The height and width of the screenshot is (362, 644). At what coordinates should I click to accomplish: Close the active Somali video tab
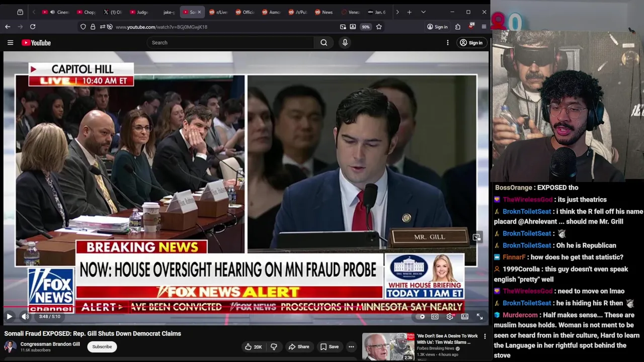click(x=199, y=12)
